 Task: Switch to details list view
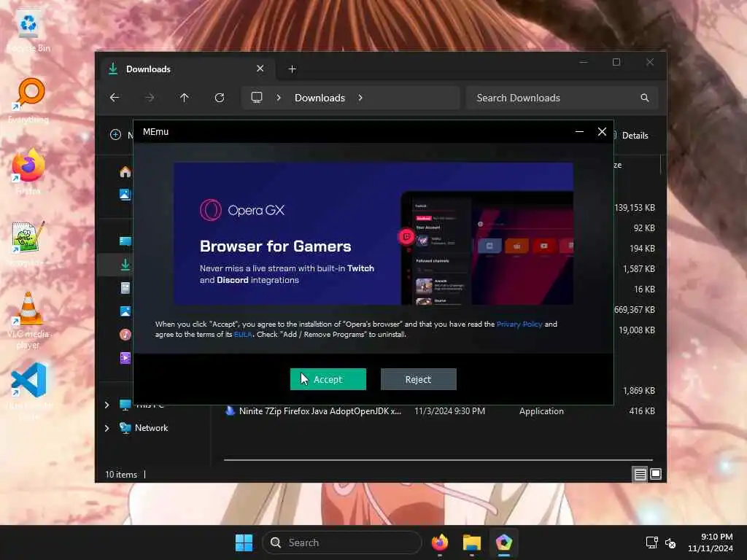(640, 474)
